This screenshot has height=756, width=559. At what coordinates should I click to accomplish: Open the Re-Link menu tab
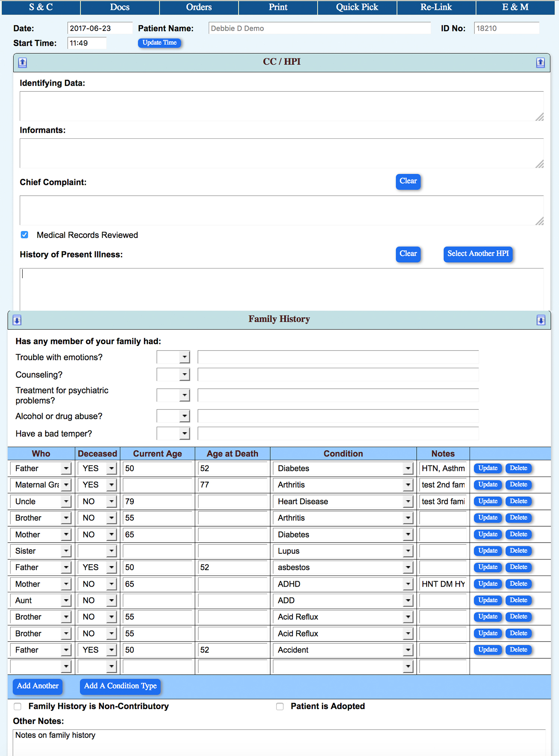[436, 7]
